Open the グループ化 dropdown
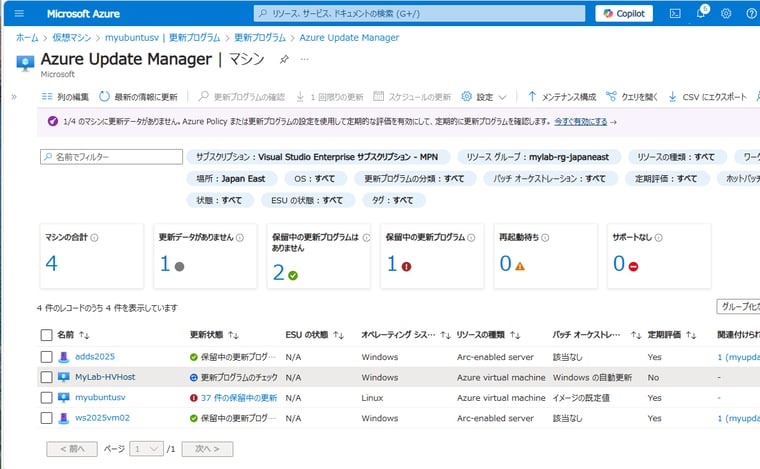760x469 pixels. pyautogui.click(x=739, y=307)
